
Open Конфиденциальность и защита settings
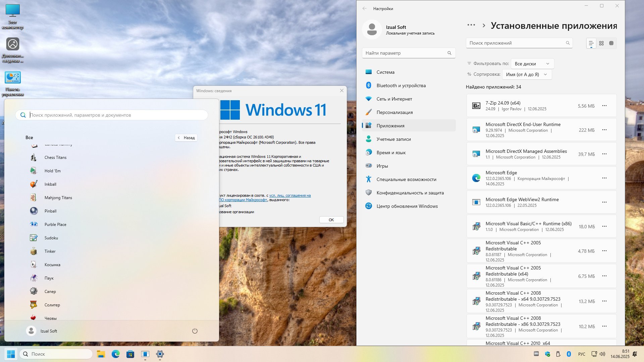(x=409, y=193)
